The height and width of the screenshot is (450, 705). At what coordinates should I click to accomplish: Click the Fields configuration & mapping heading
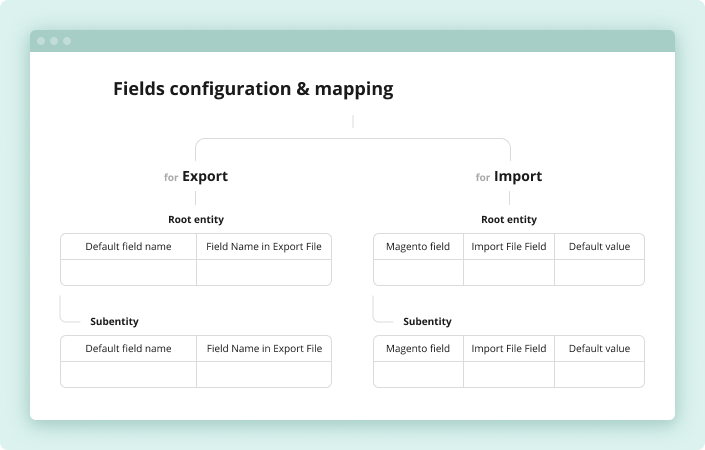pyautogui.click(x=253, y=89)
